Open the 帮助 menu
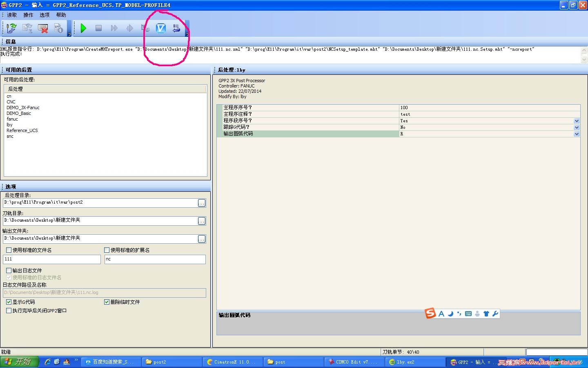The height and width of the screenshot is (368, 588). 61,15
